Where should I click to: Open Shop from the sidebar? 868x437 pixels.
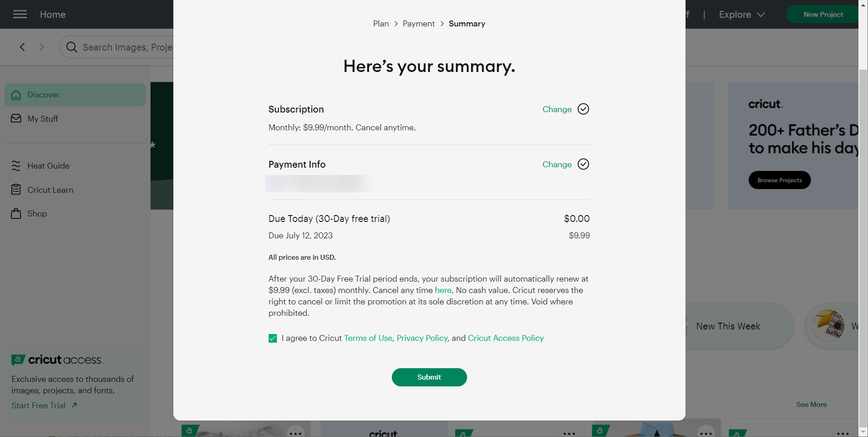pos(36,214)
